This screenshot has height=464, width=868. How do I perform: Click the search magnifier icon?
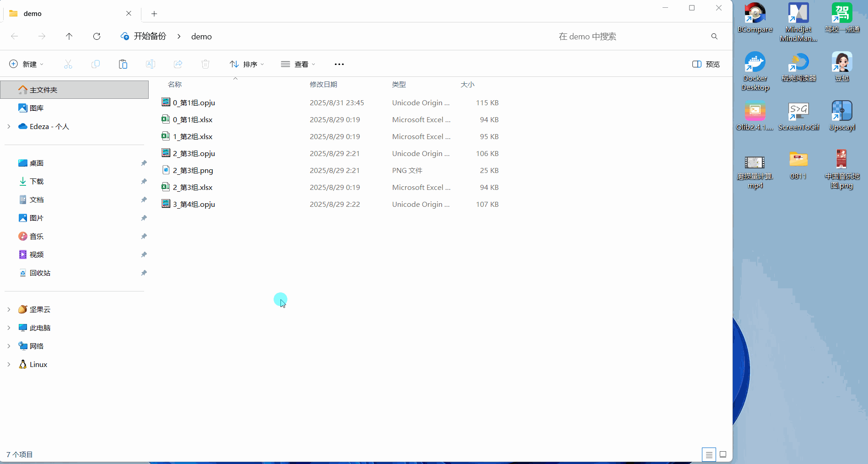(714, 36)
